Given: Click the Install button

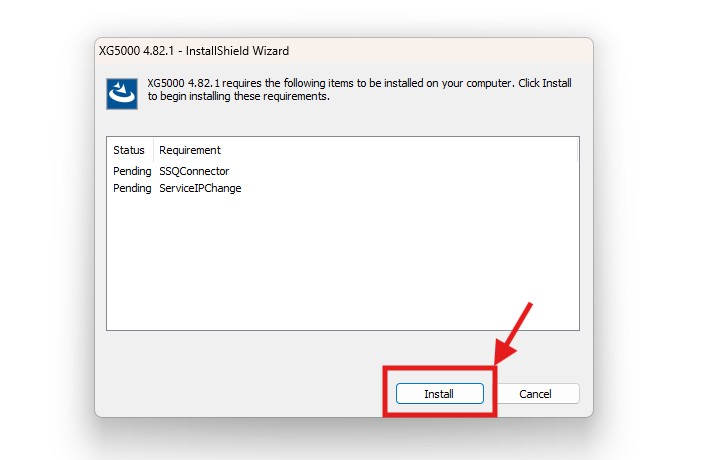Looking at the screenshot, I should point(440,394).
